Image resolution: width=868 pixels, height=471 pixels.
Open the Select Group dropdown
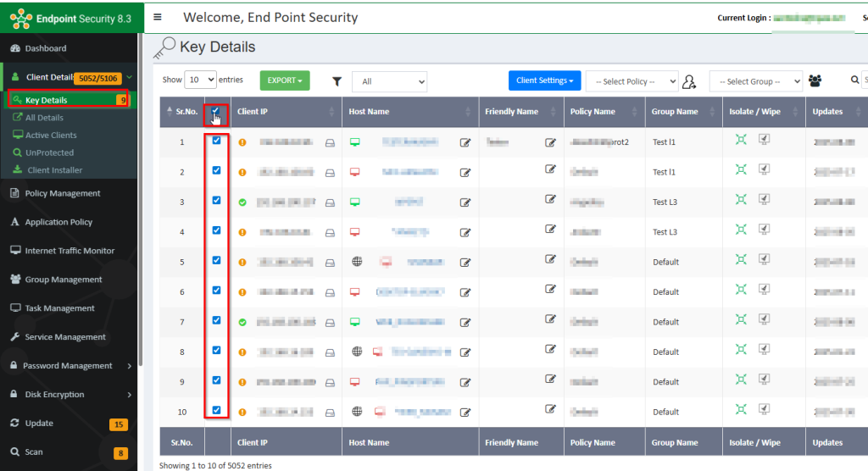755,81
